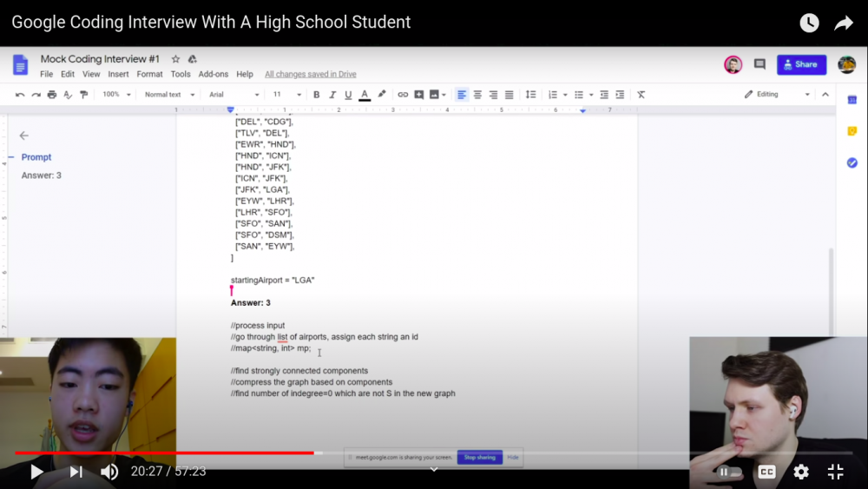The height and width of the screenshot is (489, 868).
Task: Open Tasks in the side panel
Action: coord(852,162)
